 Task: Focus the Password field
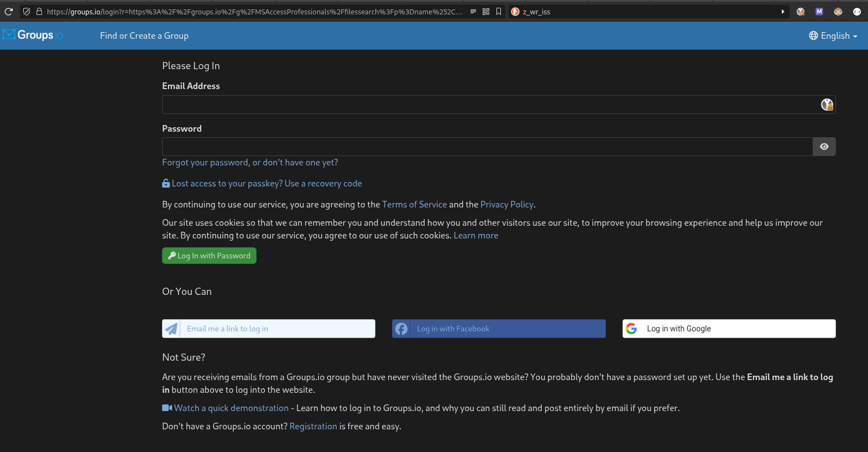487,147
